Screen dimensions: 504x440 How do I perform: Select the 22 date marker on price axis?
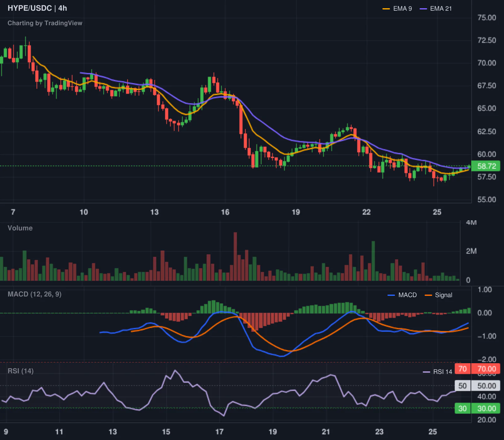(366, 212)
